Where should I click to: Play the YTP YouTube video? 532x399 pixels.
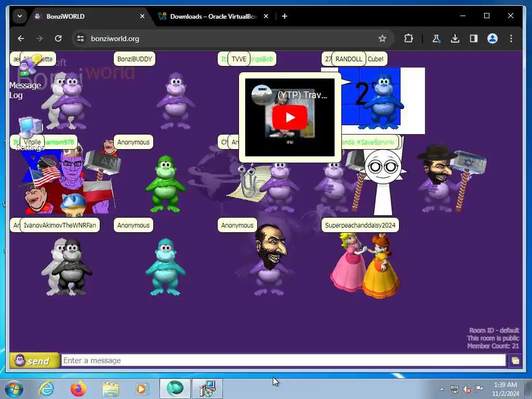coord(290,117)
